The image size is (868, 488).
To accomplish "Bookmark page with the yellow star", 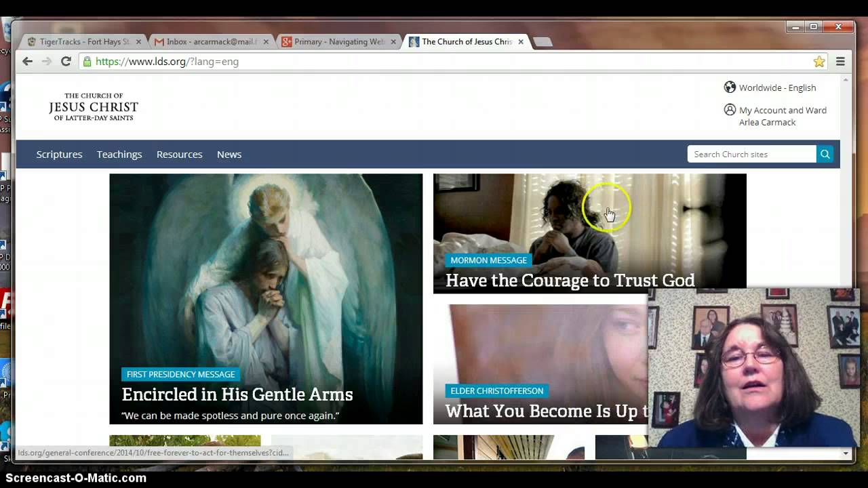I will (x=819, y=62).
